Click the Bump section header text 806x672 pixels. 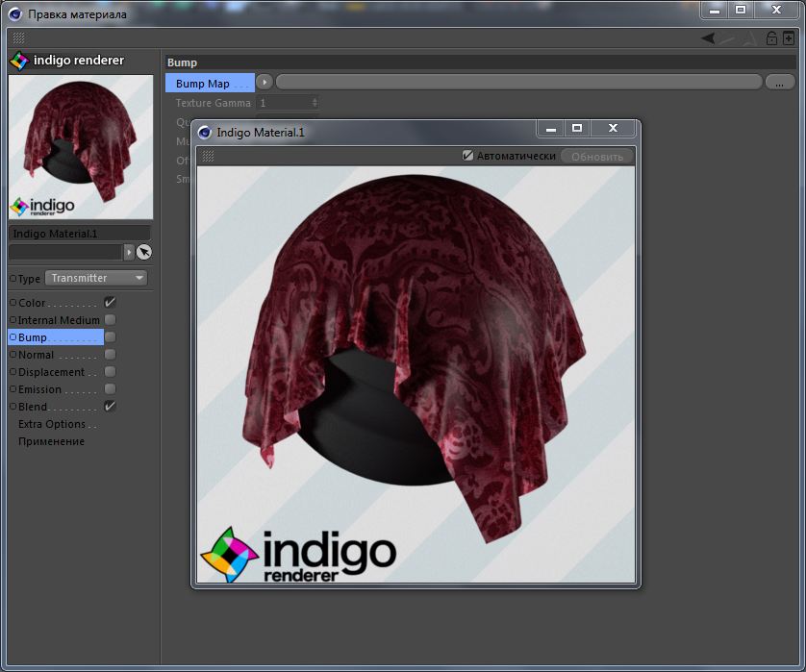coord(182,62)
